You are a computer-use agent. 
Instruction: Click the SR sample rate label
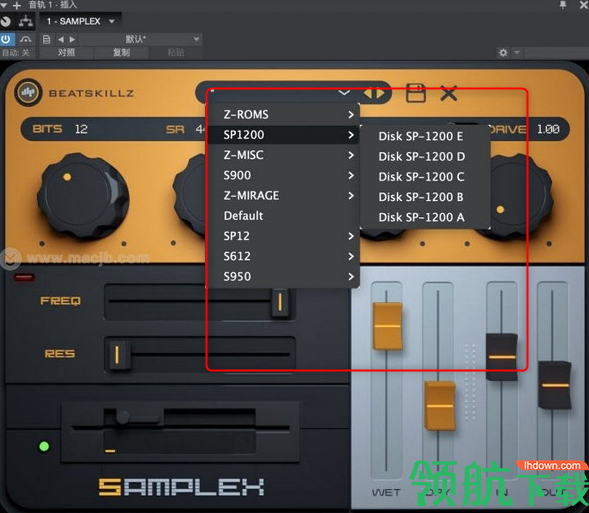(175, 130)
